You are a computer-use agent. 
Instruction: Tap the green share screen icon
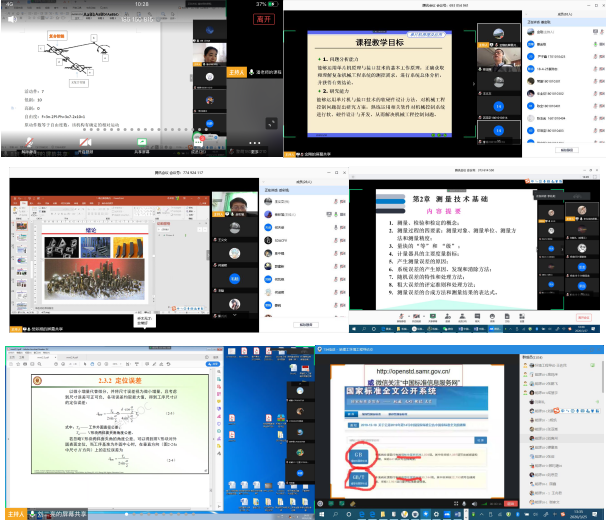(x=143, y=141)
